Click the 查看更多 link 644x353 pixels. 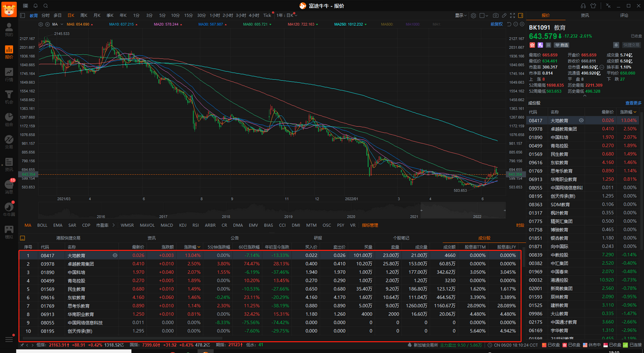(x=633, y=103)
